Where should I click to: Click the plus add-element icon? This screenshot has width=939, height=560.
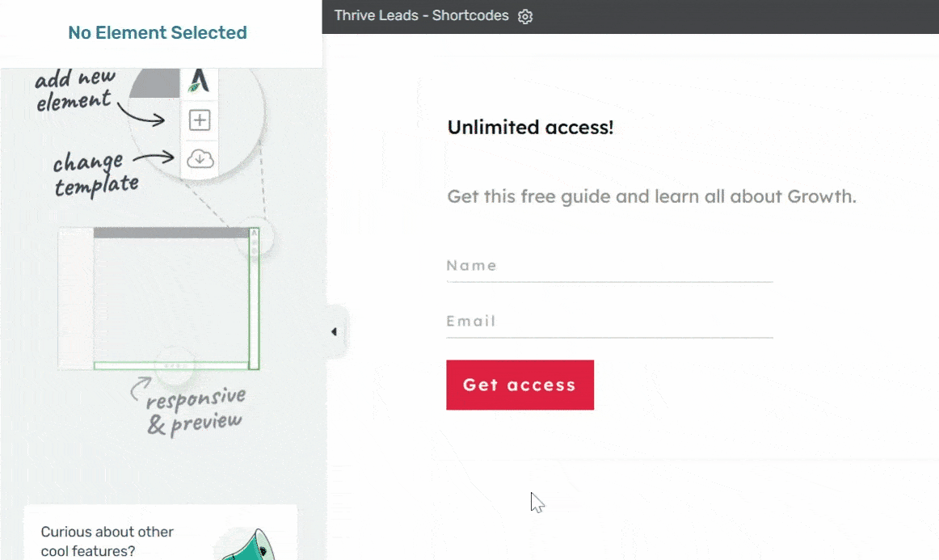(200, 121)
